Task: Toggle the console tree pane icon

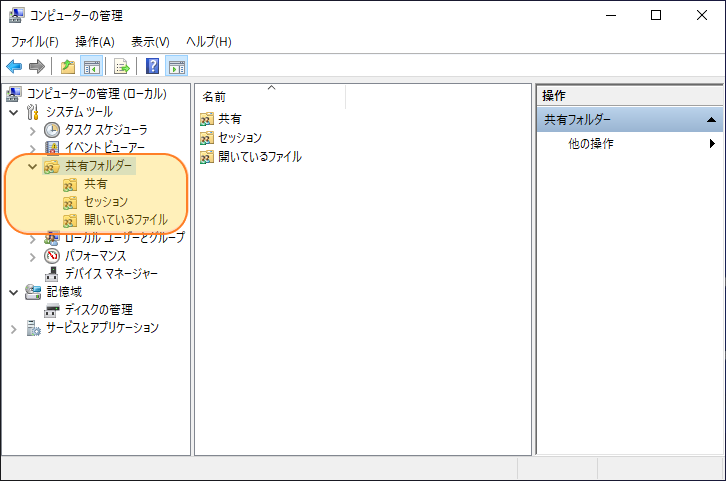Action: [x=91, y=66]
